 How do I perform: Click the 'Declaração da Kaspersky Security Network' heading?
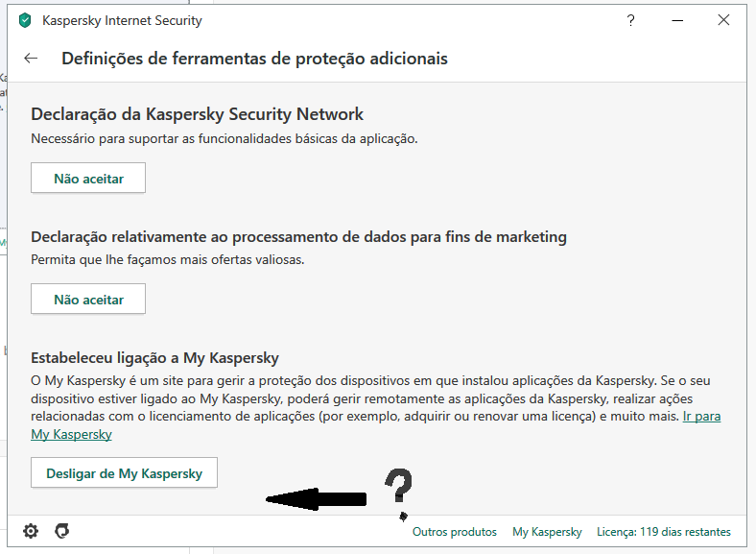pos(198,114)
